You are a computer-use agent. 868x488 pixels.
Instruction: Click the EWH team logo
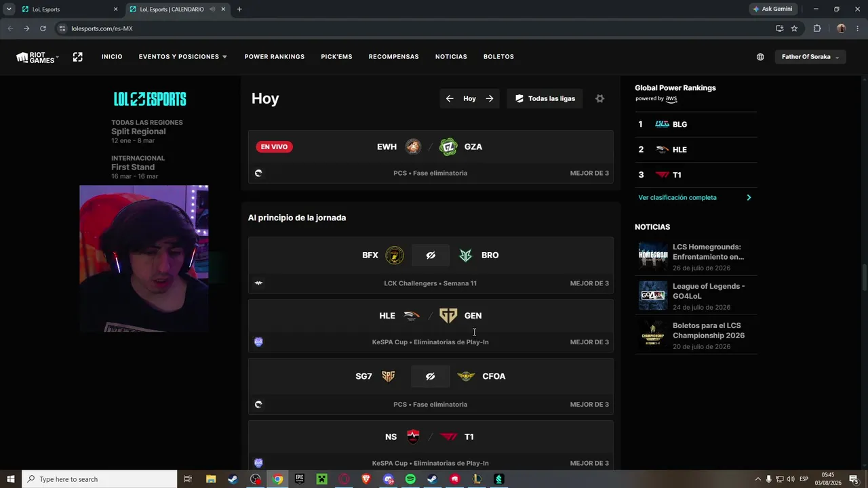click(x=413, y=147)
